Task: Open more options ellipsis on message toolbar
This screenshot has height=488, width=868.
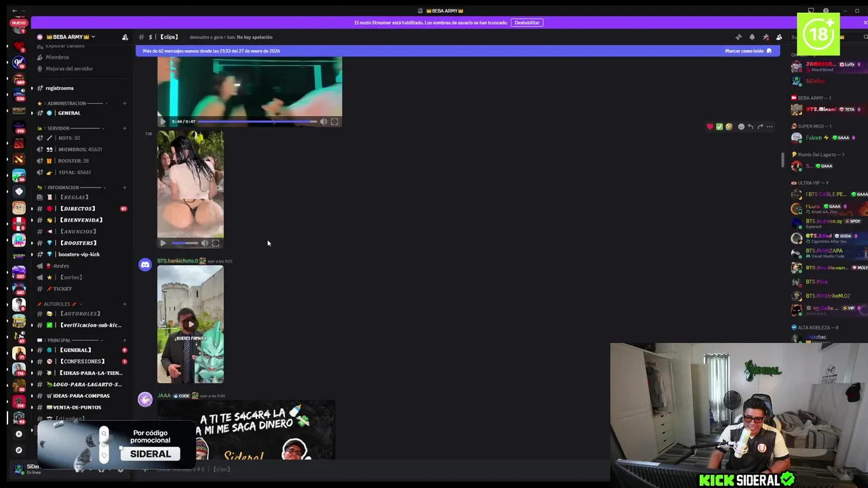Action: pos(770,127)
